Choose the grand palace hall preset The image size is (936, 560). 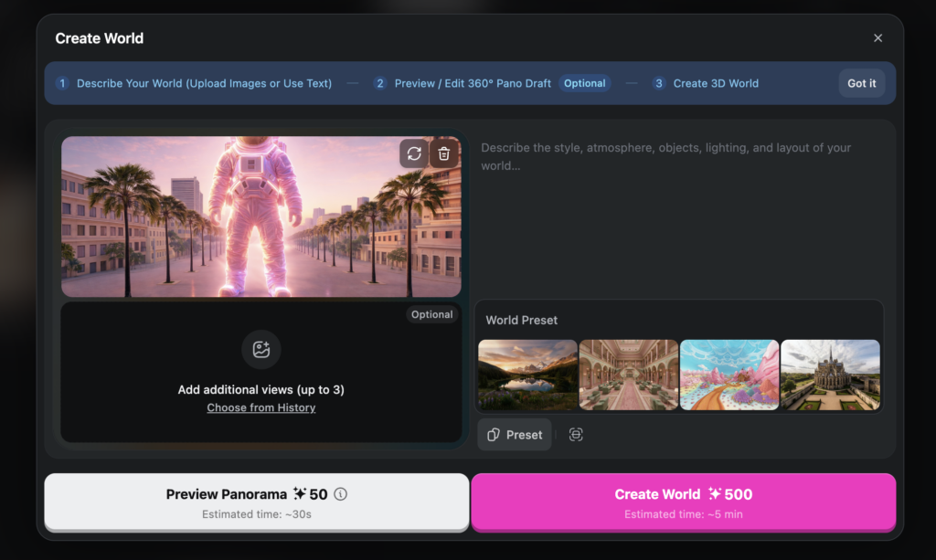[629, 375]
